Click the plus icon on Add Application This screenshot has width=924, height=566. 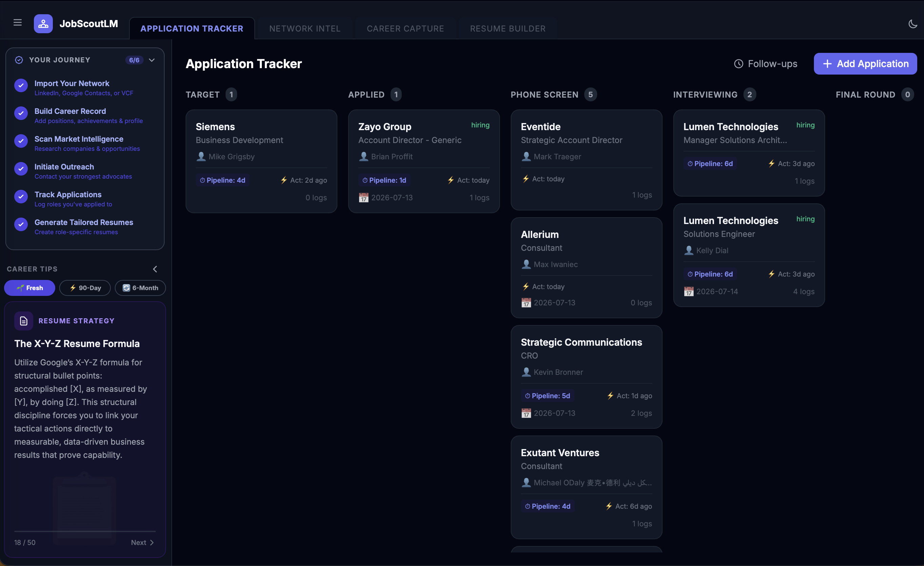click(x=827, y=64)
